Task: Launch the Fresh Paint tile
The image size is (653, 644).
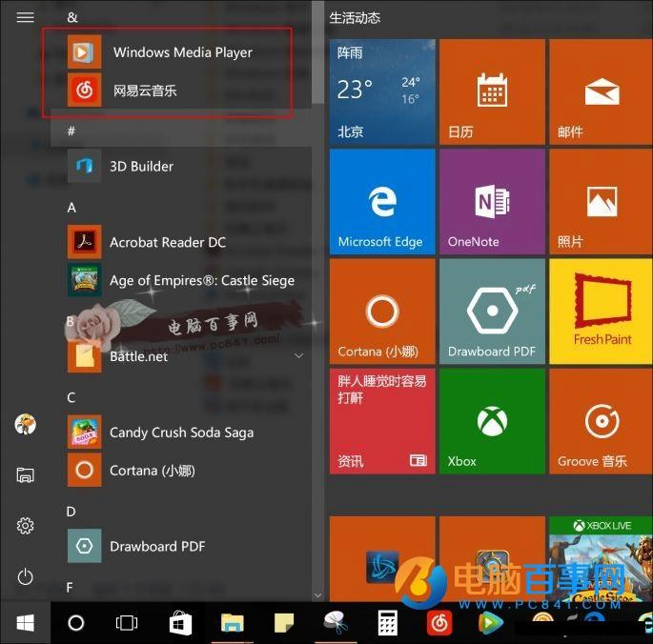Action: (601, 312)
